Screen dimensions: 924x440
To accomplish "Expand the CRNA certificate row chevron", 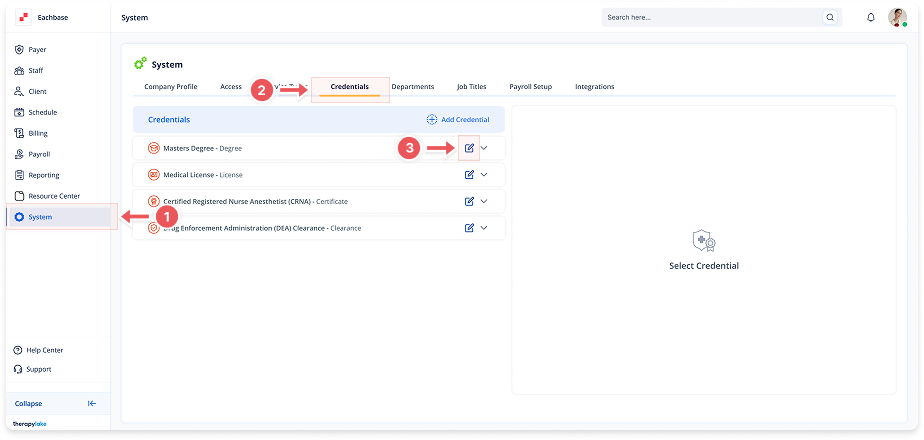I will pyautogui.click(x=485, y=201).
